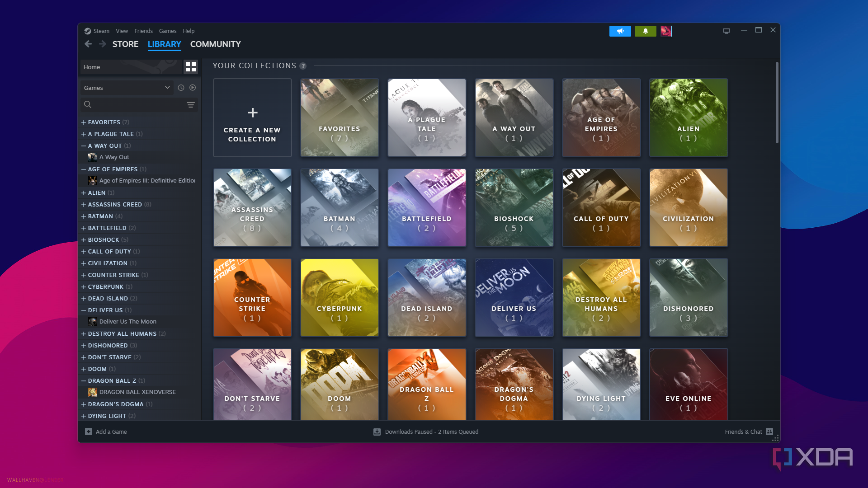Switch to the STORE tab

pos(125,44)
